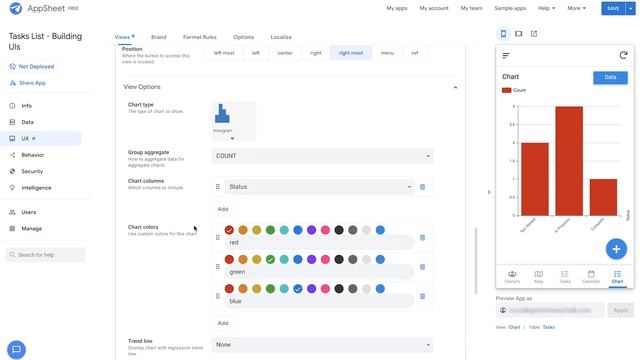The image size is (640, 360).
Task: Click drag handle of red color row
Action: pos(218,238)
